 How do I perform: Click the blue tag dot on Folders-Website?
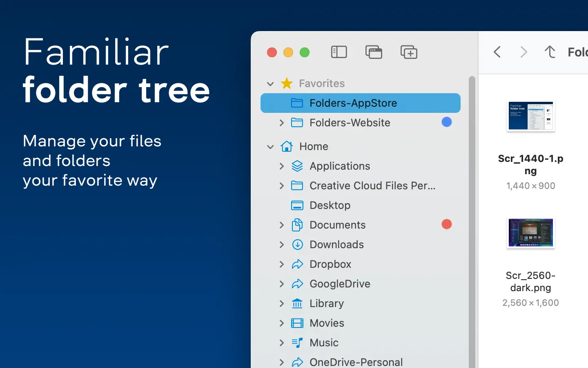pos(447,122)
